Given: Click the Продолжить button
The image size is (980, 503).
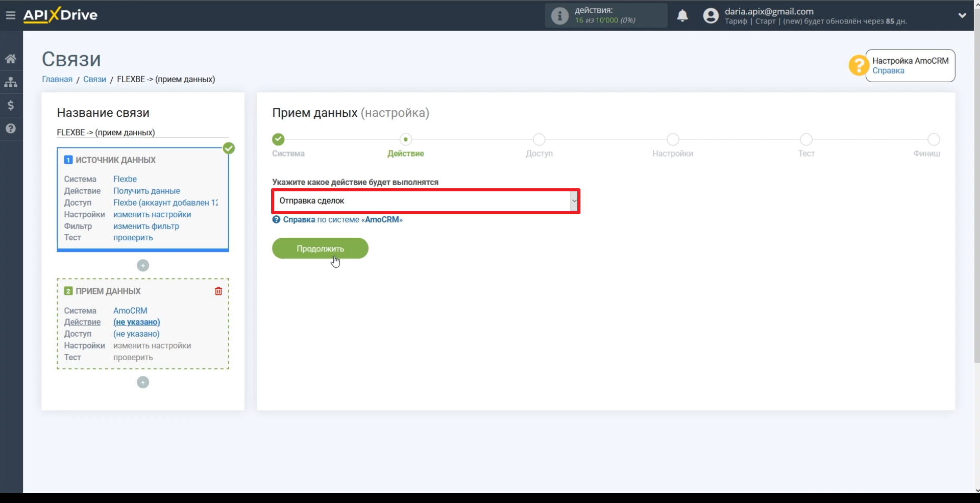Looking at the screenshot, I should (x=320, y=248).
